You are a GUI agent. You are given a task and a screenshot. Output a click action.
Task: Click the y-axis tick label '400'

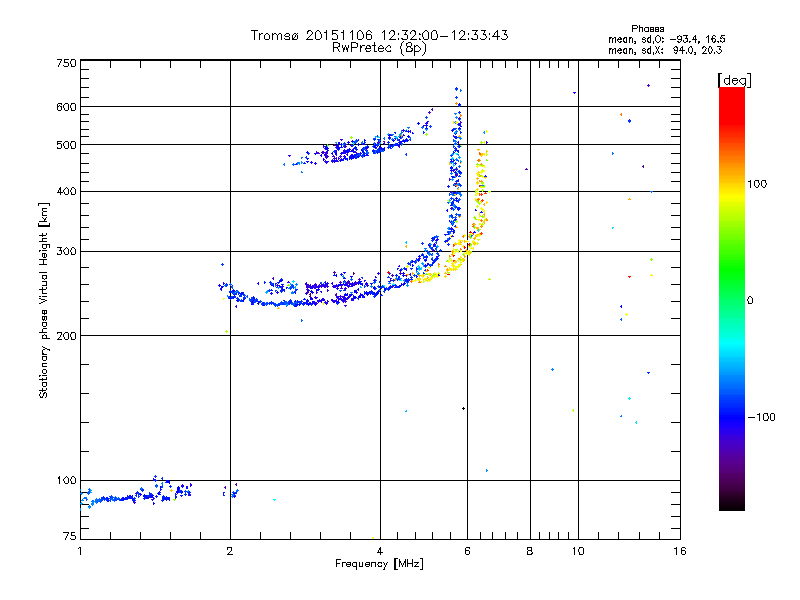[66, 191]
